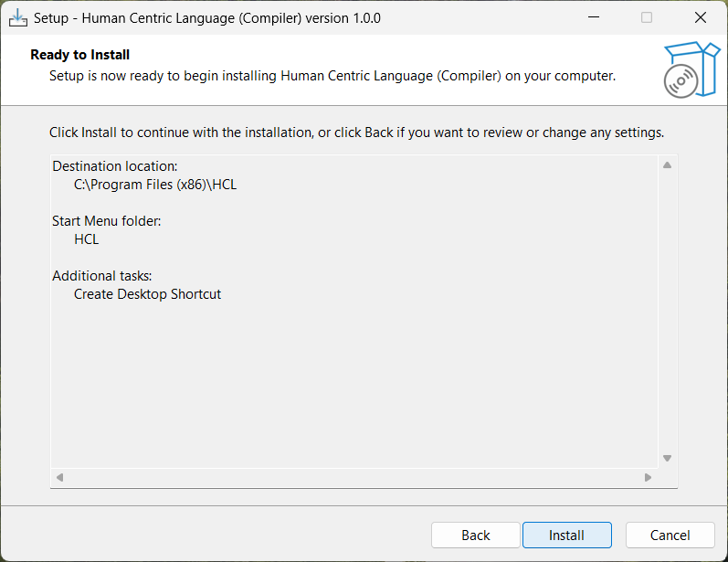Click the 'Ready to Install' heading
The height and width of the screenshot is (562, 728).
tap(80, 55)
